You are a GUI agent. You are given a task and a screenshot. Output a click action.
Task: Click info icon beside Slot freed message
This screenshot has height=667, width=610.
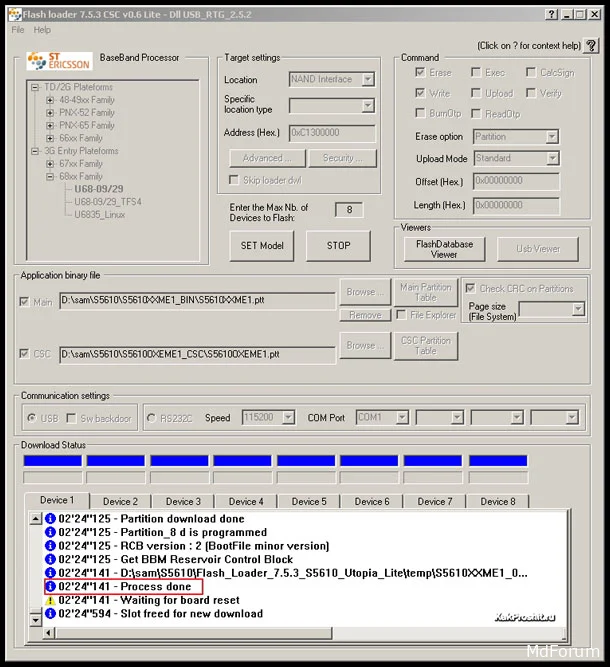point(50,614)
